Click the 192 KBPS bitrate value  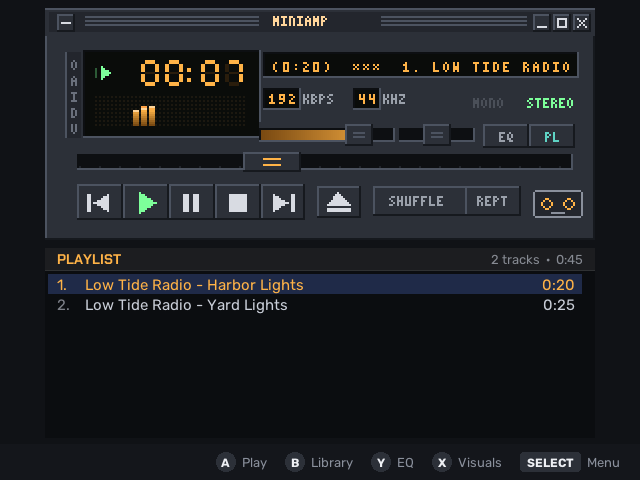coord(282,99)
